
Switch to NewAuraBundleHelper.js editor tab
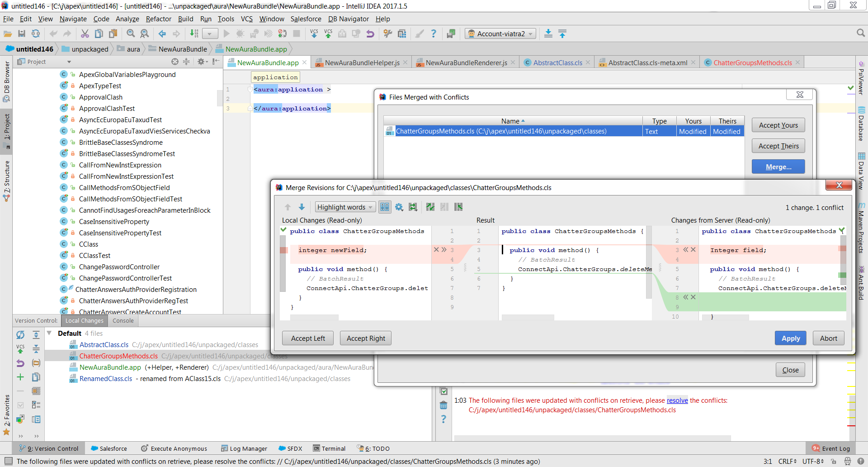pos(362,62)
